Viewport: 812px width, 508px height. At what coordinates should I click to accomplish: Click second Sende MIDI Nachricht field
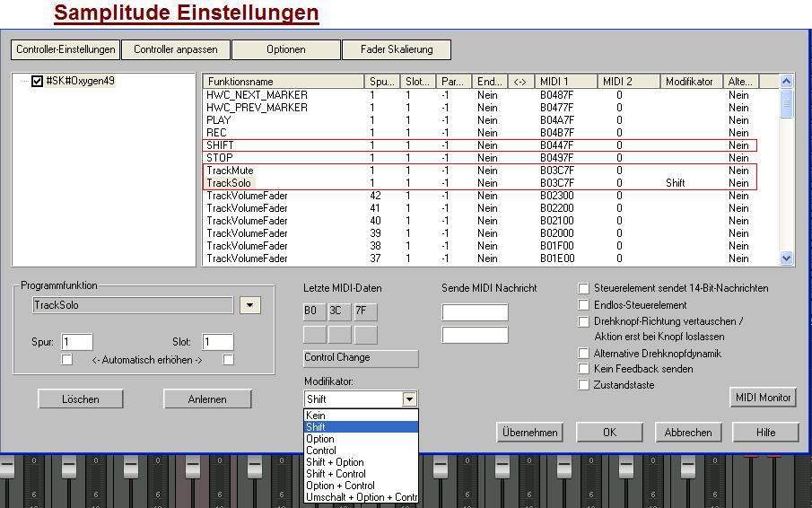tap(475, 335)
